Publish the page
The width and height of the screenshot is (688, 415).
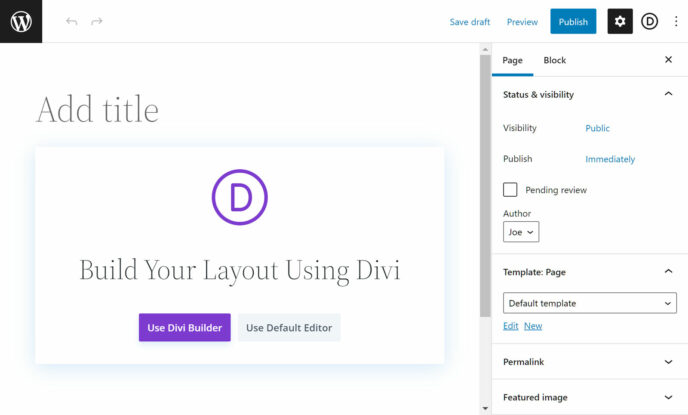point(573,21)
